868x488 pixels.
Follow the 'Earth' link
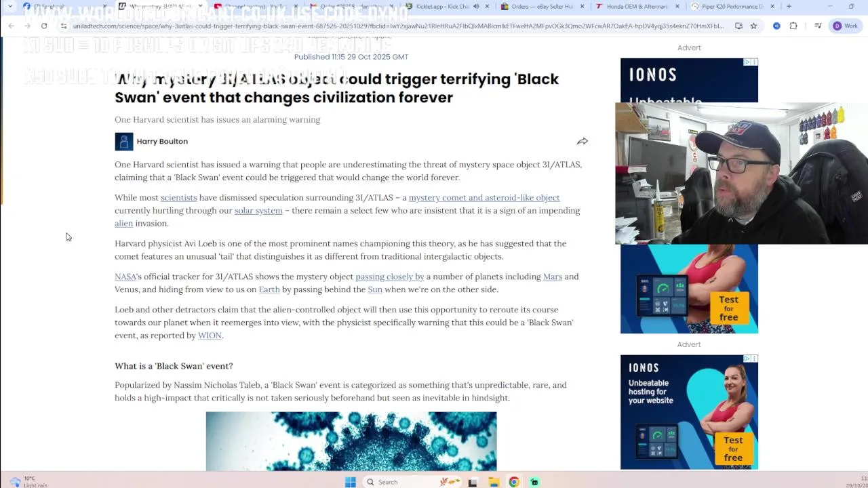click(x=269, y=289)
